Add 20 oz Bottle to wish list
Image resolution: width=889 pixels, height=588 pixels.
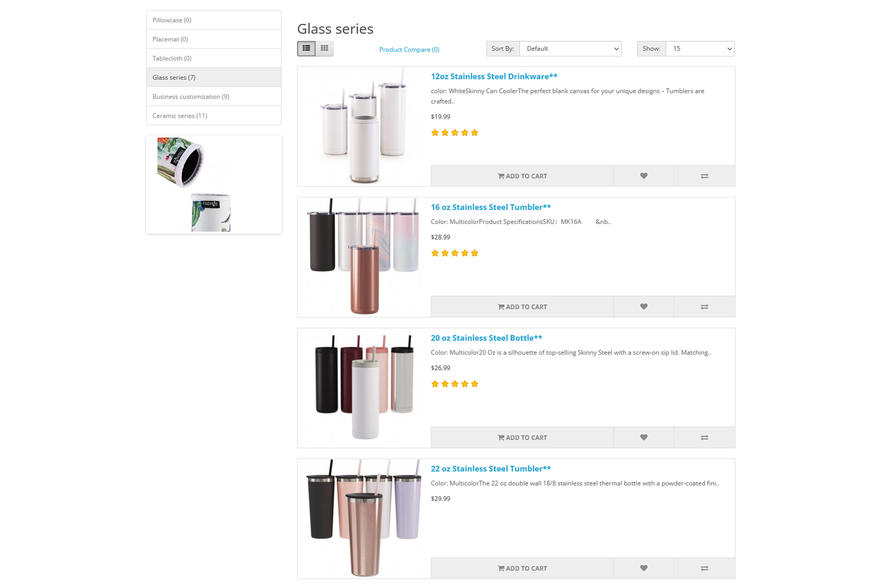(644, 438)
